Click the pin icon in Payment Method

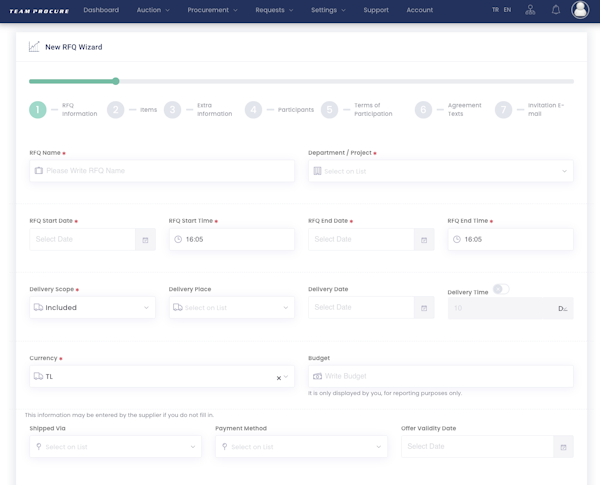pyautogui.click(x=225, y=446)
